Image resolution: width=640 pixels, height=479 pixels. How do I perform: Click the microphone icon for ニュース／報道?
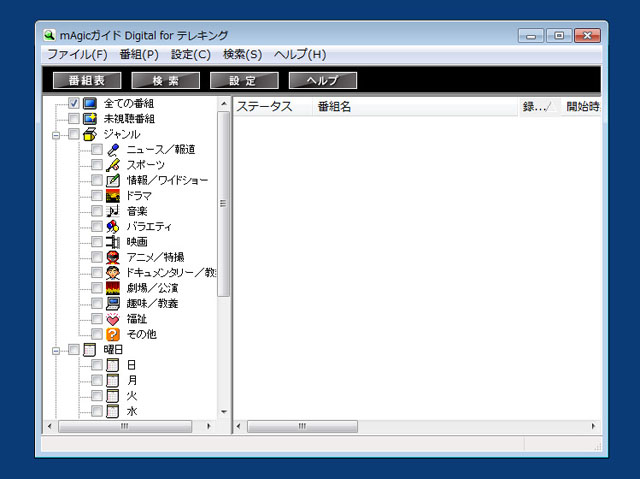click(113, 150)
